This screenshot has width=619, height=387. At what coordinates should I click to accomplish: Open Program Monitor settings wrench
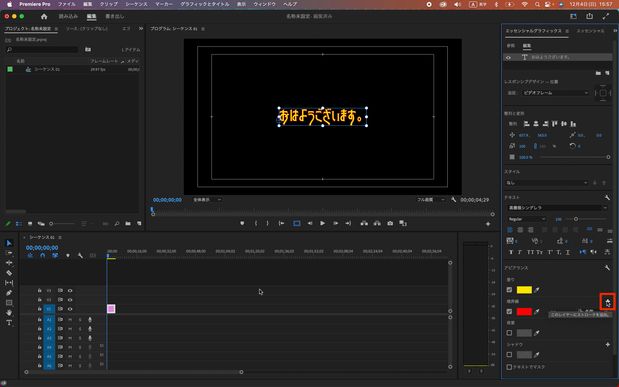pos(454,200)
